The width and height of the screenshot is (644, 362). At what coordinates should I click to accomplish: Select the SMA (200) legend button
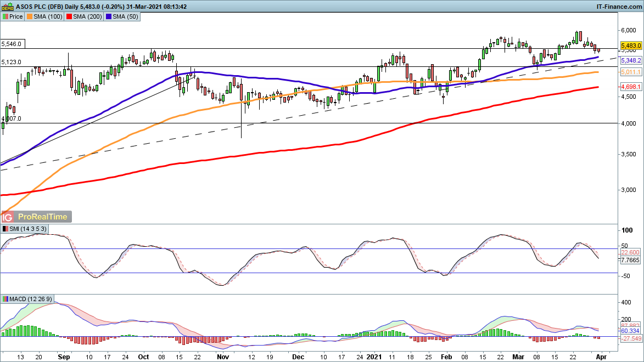point(84,16)
